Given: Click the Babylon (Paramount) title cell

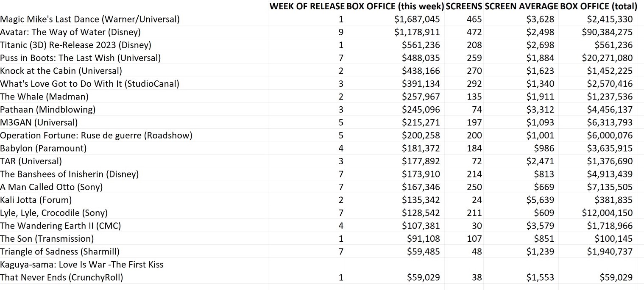Looking at the screenshot, I should 43,148.
